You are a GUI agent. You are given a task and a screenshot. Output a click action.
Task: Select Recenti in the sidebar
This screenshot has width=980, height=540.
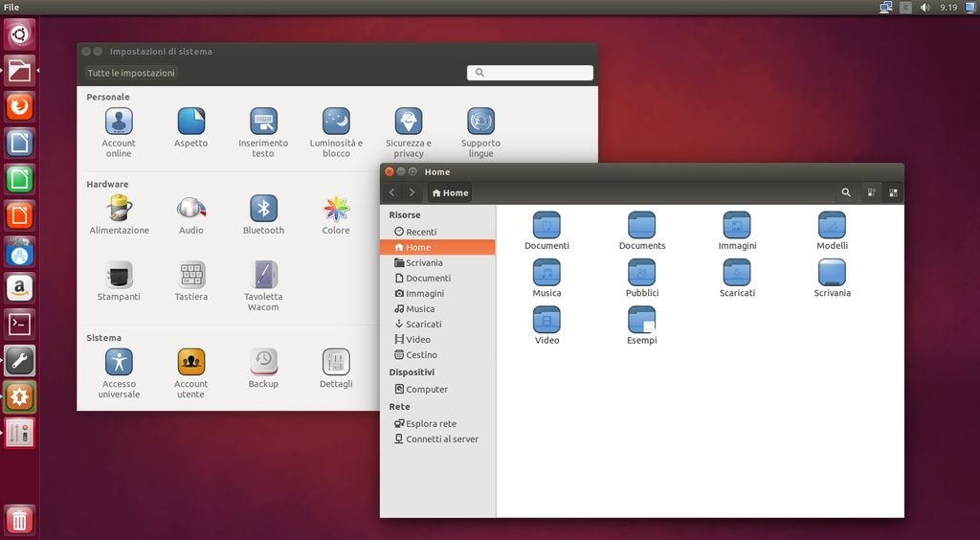point(421,232)
